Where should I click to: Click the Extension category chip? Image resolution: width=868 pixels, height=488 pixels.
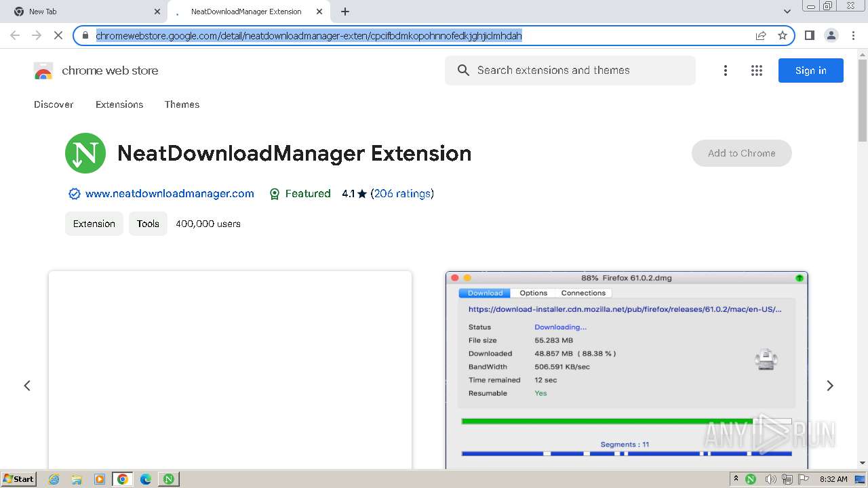pos(94,224)
